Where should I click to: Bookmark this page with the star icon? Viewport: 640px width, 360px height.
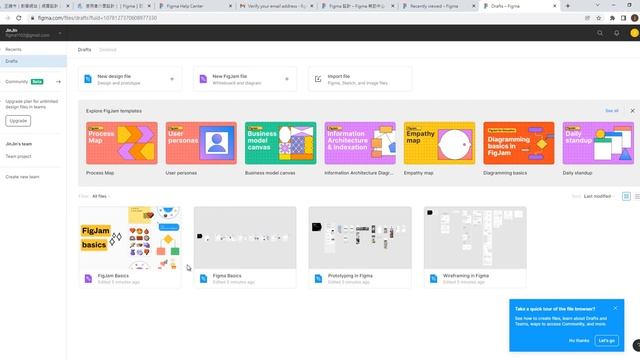pyautogui.click(x=599, y=18)
